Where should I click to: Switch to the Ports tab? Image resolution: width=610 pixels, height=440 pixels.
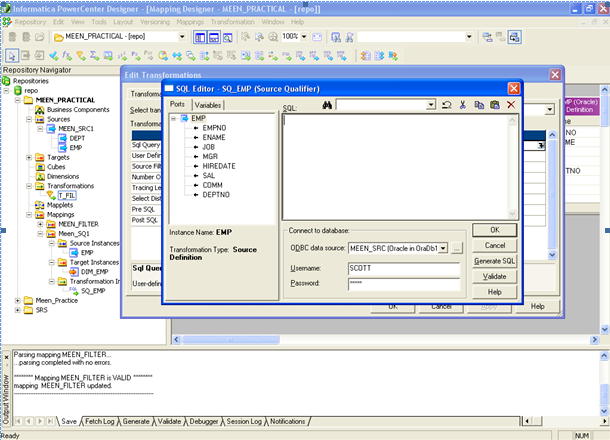[177, 104]
